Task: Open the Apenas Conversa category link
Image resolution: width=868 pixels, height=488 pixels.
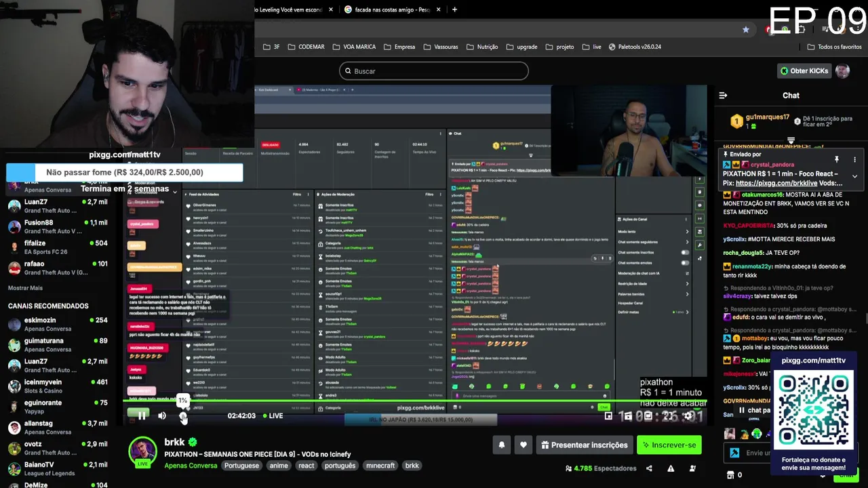Action: click(191, 466)
